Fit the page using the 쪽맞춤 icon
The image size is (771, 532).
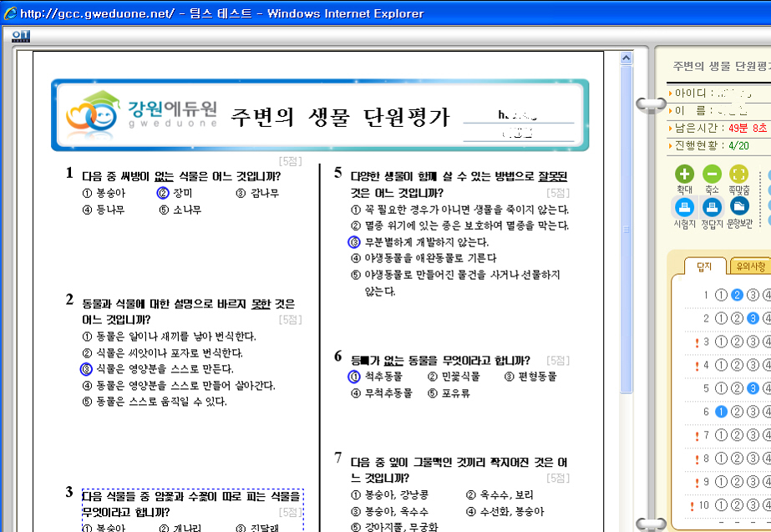pos(738,174)
